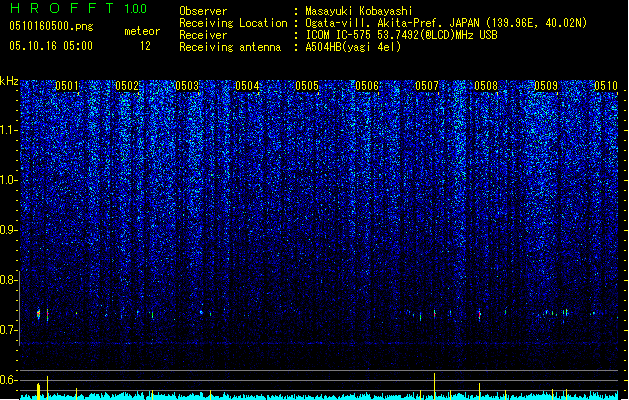Viewport: 629px width, 400px height.
Task: Click the 'Receiver' field label
Action: click(203, 35)
